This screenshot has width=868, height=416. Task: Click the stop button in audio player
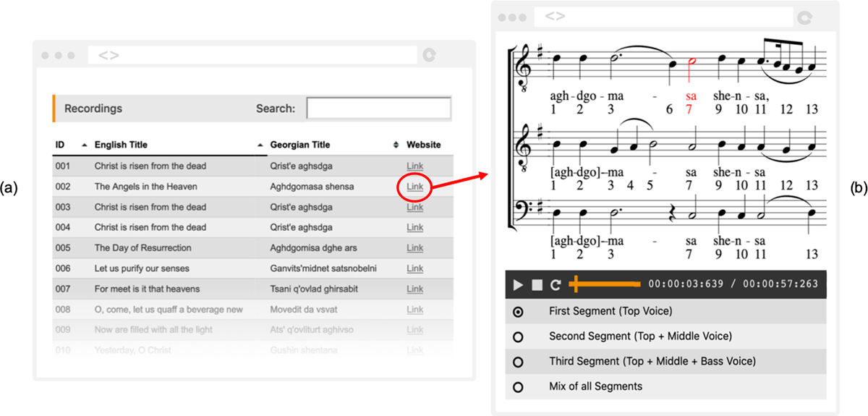537,284
